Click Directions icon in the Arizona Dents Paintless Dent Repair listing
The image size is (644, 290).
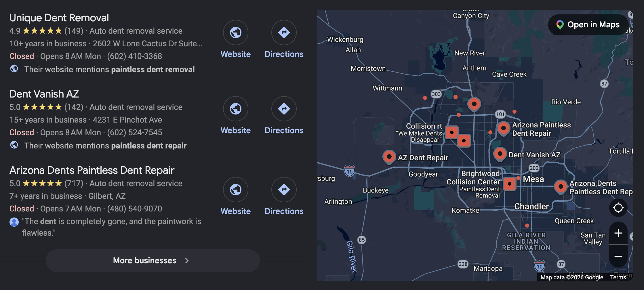pyautogui.click(x=284, y=190)
